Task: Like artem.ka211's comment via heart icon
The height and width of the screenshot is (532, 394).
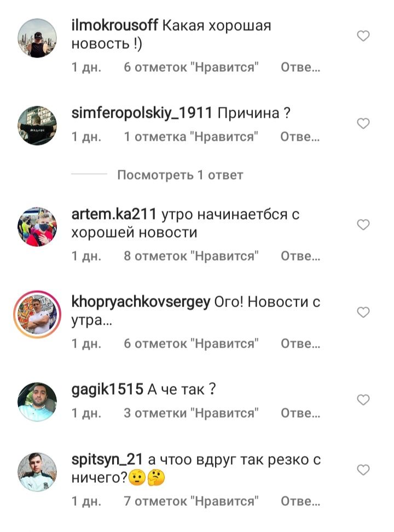Action: coord(363,224)
